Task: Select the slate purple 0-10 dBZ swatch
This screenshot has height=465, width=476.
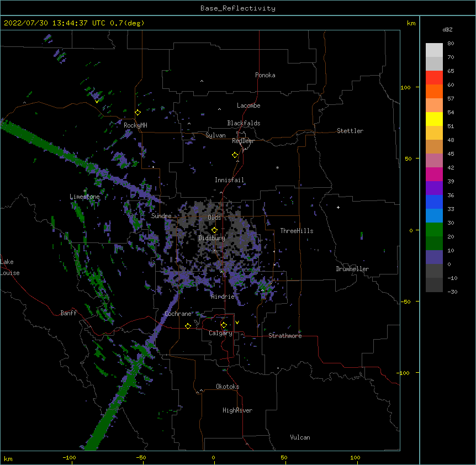Action: [434, 257]
